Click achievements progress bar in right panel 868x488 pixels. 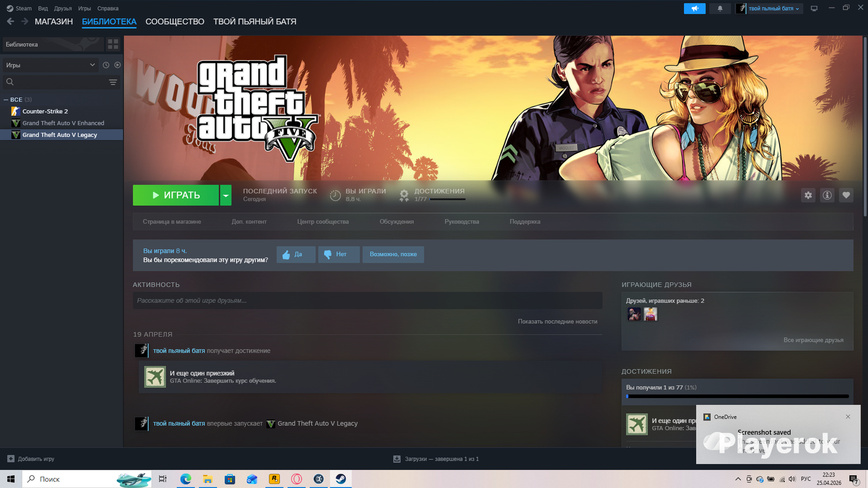[737, 396]
